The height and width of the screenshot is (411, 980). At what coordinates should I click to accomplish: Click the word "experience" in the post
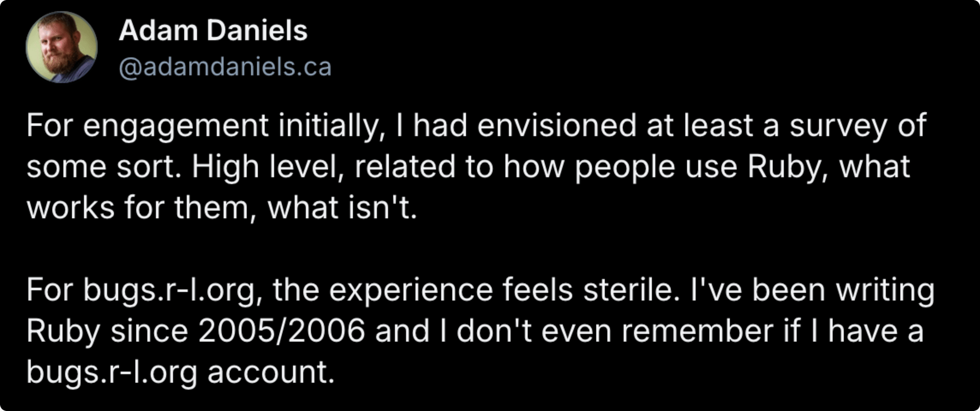411,291
